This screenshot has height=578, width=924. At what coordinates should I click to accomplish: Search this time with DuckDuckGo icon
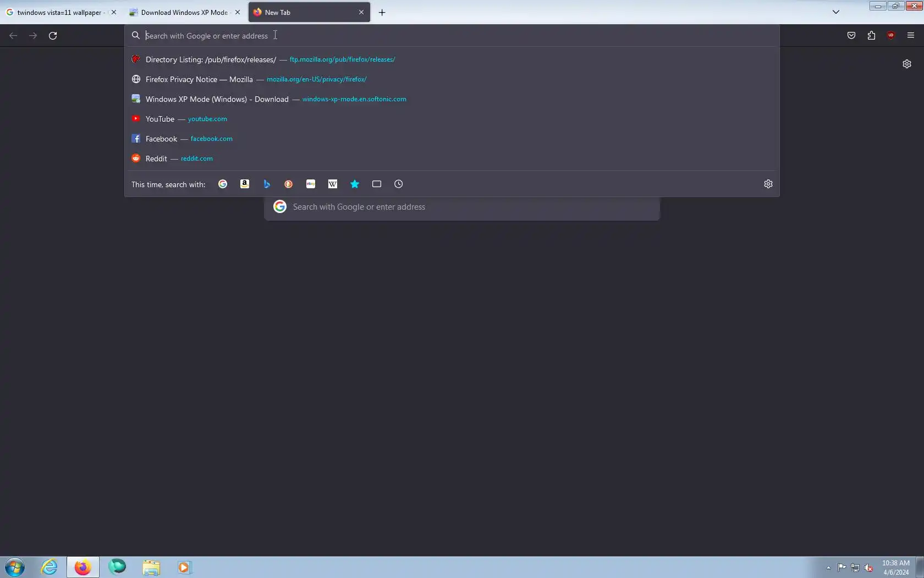tap(289, 184)
